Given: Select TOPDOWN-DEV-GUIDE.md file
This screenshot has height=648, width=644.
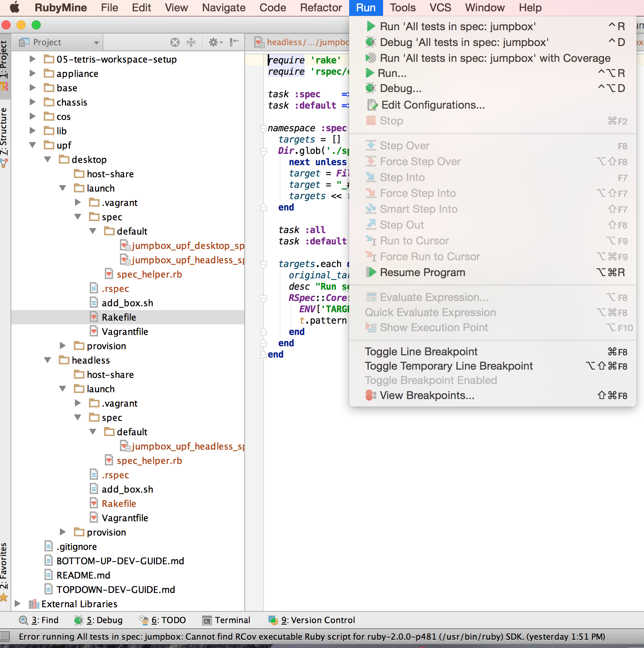Looking at the screenshot, I should pyautogui.click(x=116, y=590).
